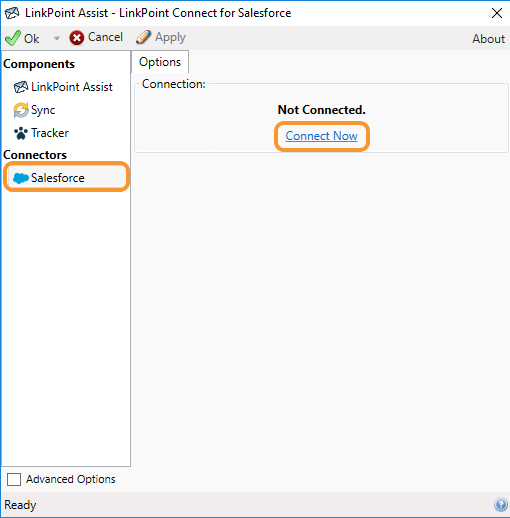Viewport: 510px width, 518px height.
Task: Expand the dropdown arrow beside Ok
Action: [57, 38]
